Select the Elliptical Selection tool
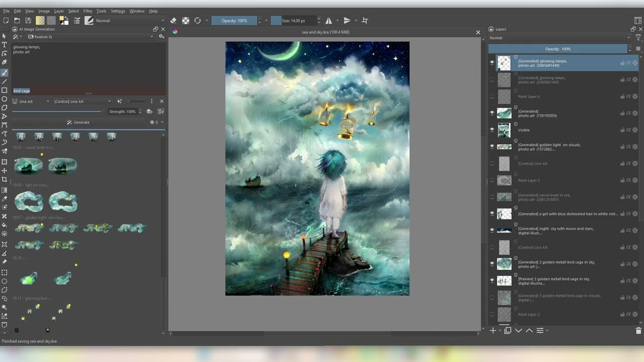Screen dimensions: 644x362 coord(5,281)
